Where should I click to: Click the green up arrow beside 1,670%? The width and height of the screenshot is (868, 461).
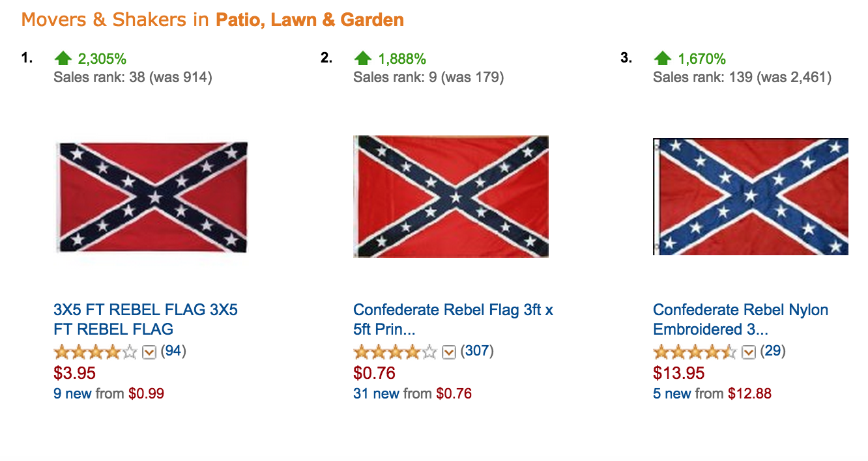pos(662,59)
